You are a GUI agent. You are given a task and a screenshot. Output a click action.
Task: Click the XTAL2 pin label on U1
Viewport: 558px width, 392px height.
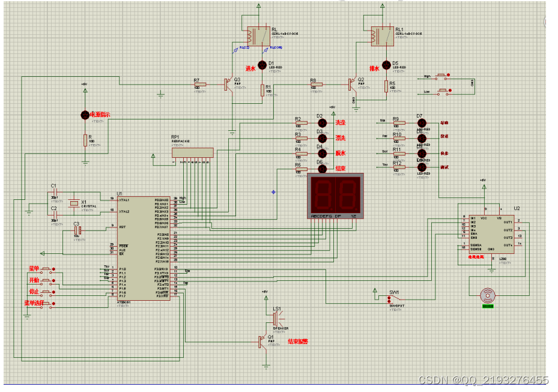tap(124, 211)
